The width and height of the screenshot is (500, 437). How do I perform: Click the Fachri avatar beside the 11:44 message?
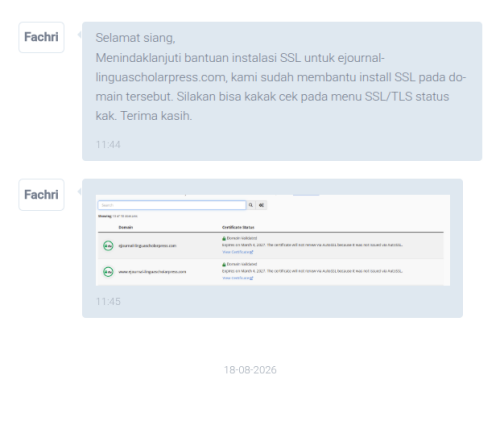[41, 37]
